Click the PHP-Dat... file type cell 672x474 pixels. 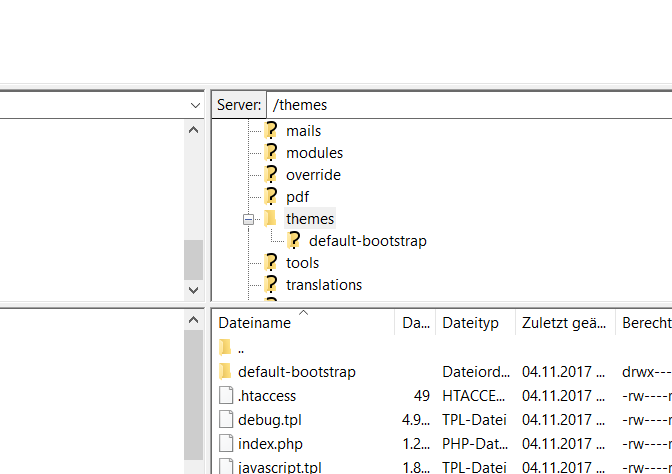pyautogui.click(x=475, y=444)
